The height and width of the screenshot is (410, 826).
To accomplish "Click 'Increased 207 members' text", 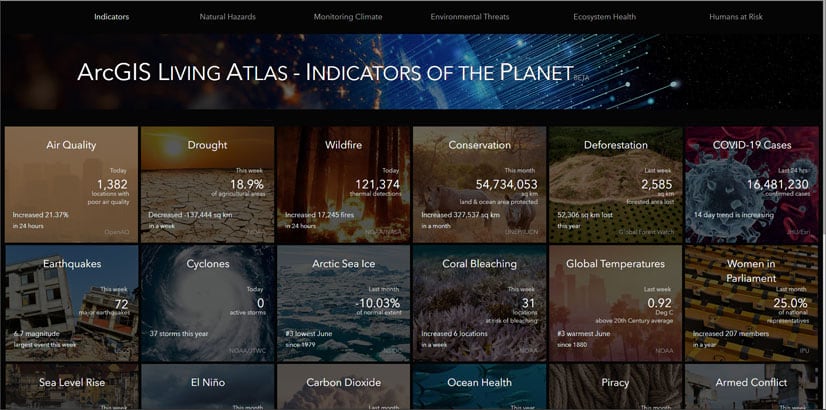I will 731,334.
